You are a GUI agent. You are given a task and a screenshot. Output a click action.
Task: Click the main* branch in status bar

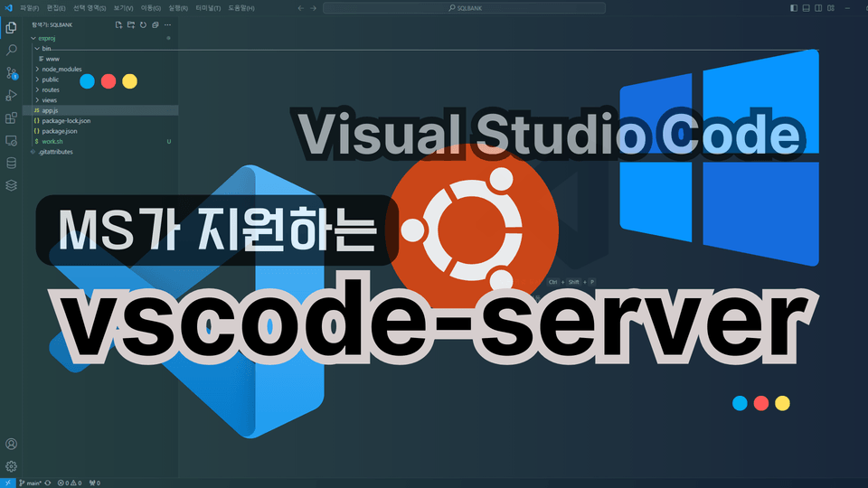point(31,483)
